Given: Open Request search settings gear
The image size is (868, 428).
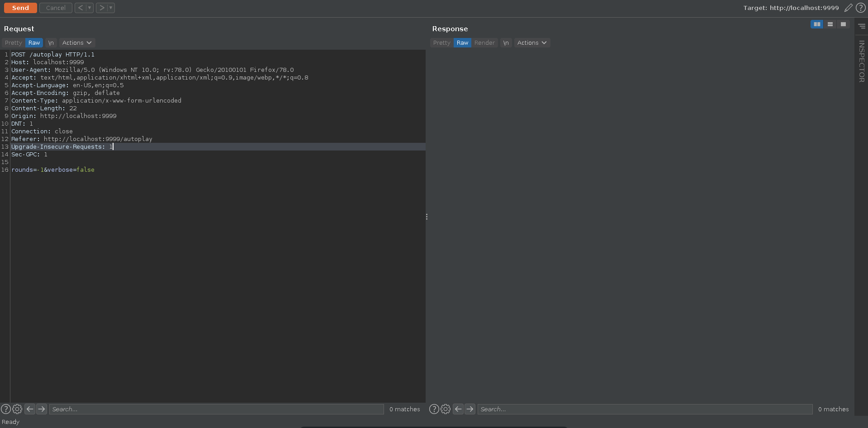Looking at the screenshot, I should (17, 409).
